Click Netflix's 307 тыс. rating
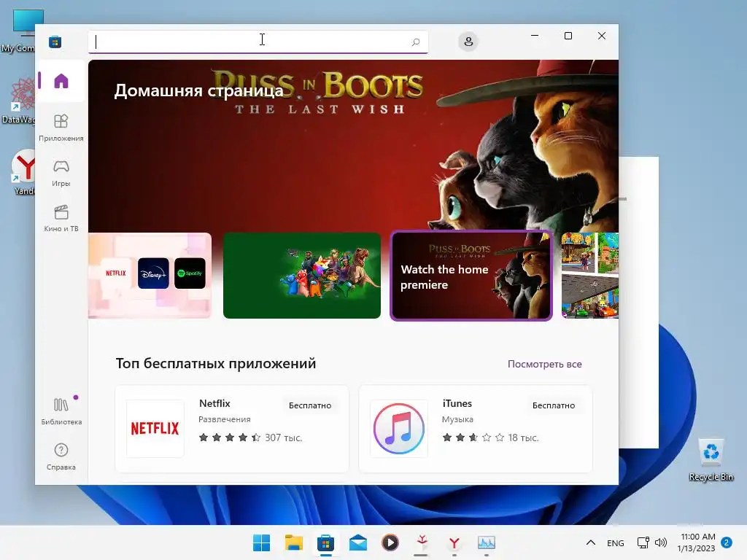The image size is (747, 560). 250,437
